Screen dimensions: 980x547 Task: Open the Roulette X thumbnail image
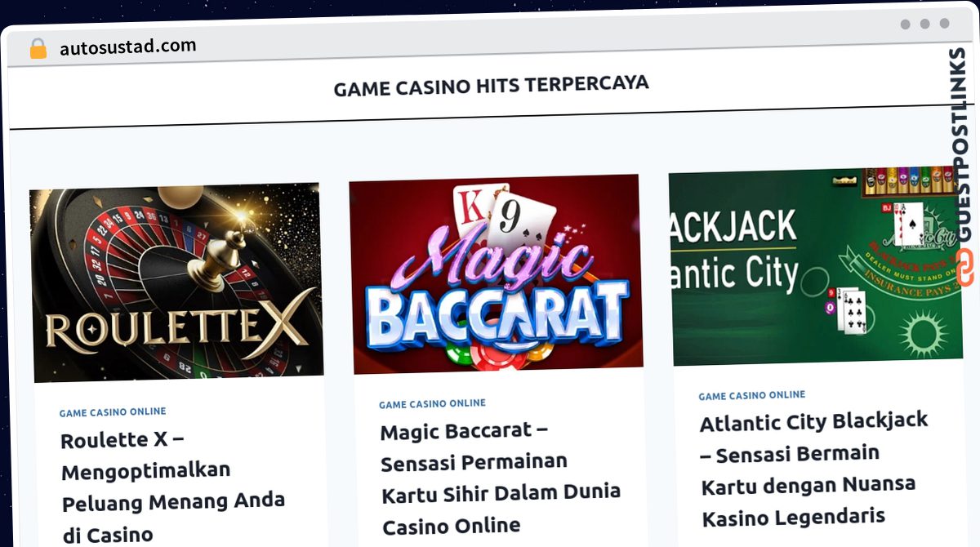pyautogui.click(x=176, y=282)
